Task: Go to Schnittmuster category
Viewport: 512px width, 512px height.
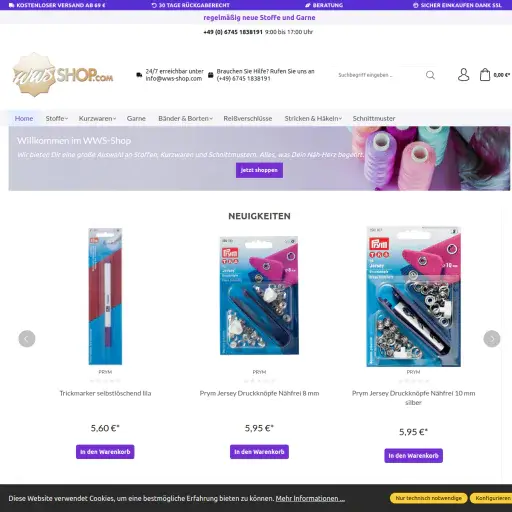Action: (374, 118)
